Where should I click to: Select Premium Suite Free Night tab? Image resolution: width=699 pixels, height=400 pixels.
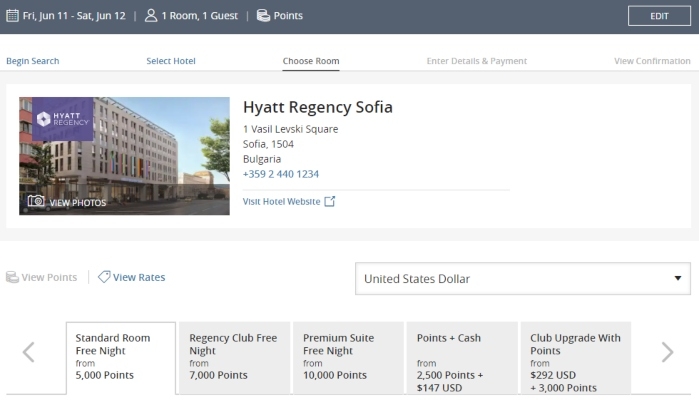click(x=348, y=358)
